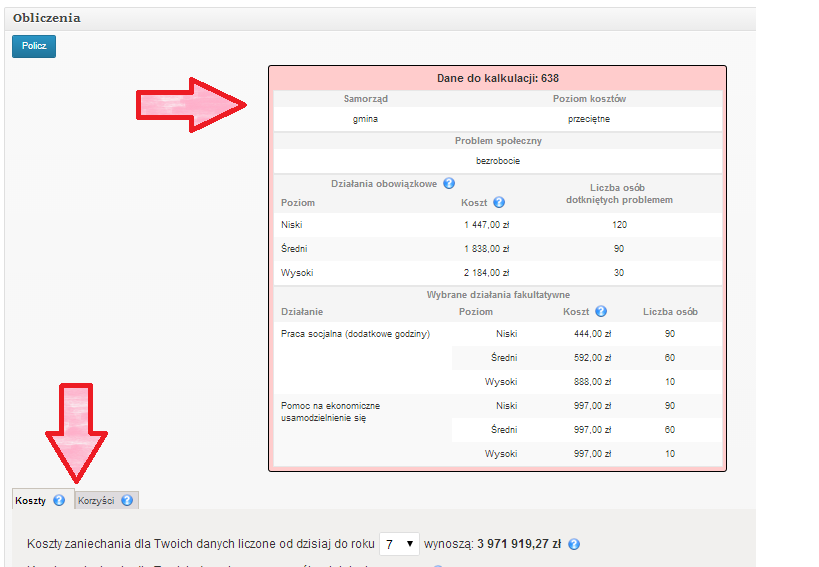Click the '2 184,00 zł' cost cell
Screen dimensions: 819x567
[x=487, y=273]
